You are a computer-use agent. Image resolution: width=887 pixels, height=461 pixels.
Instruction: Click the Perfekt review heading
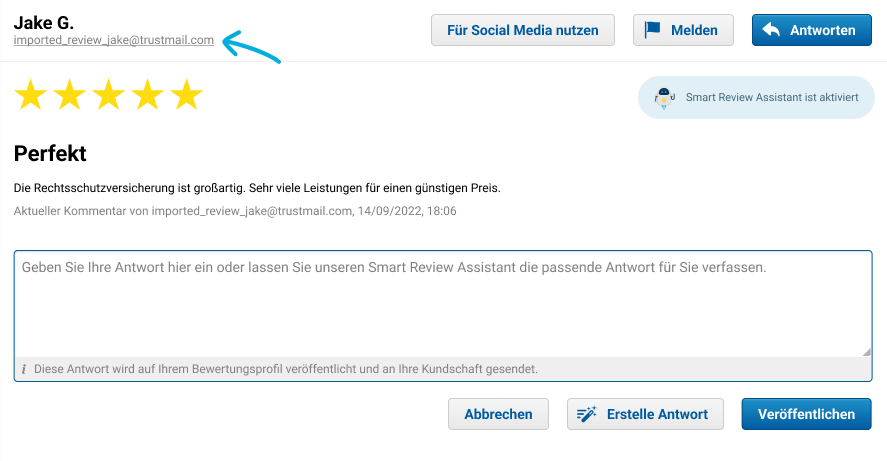50,154
